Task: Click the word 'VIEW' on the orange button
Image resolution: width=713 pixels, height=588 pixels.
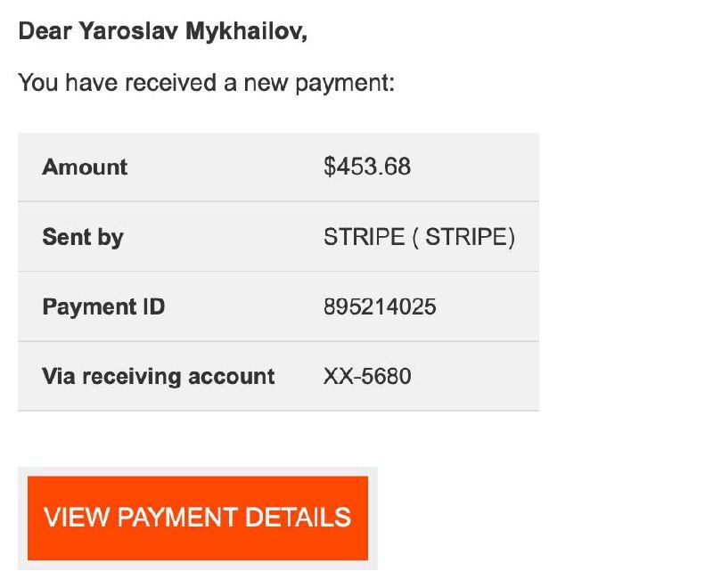Action: click(75, 518)
